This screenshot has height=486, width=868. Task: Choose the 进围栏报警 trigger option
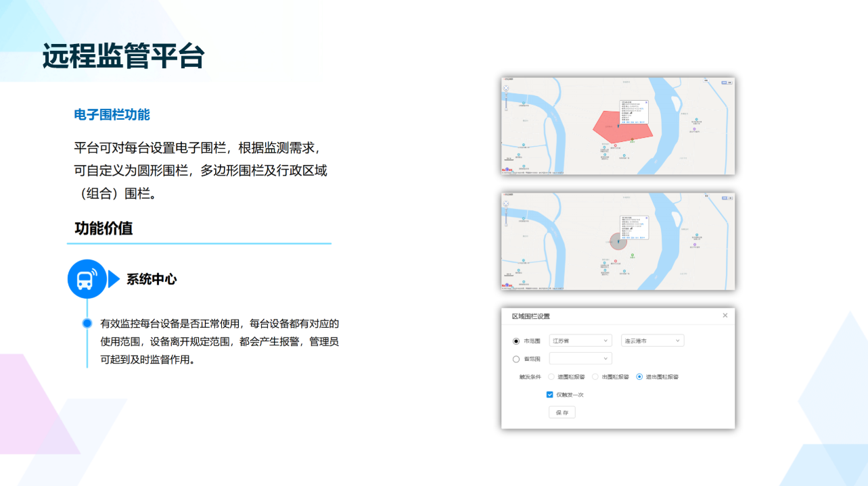pos(552,376)
